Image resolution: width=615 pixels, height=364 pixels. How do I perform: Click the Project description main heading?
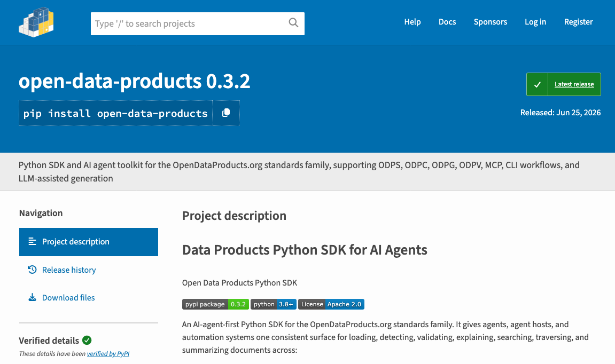coord(234,216)
